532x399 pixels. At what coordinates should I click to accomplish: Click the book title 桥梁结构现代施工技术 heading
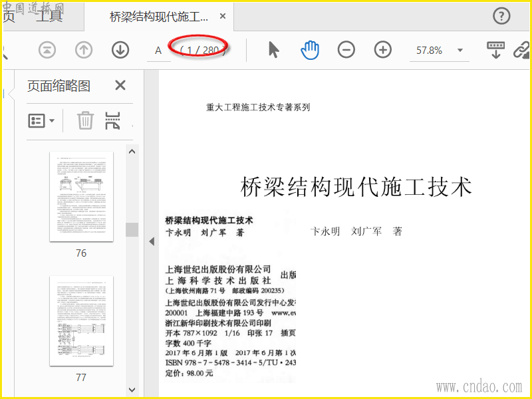point(356,187)
